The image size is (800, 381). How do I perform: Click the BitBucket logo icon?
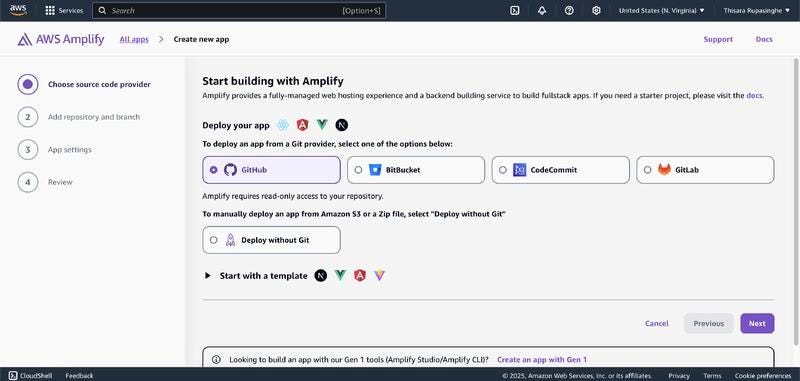[375, 170]
